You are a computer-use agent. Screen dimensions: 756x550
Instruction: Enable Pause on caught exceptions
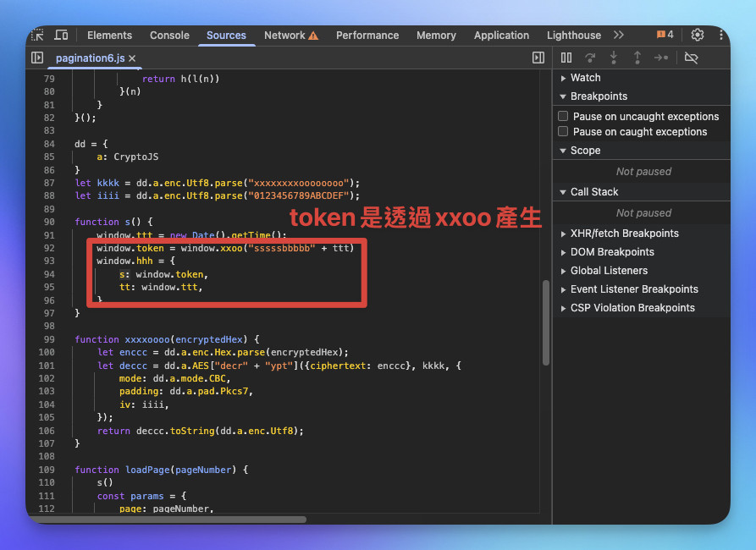563,131
